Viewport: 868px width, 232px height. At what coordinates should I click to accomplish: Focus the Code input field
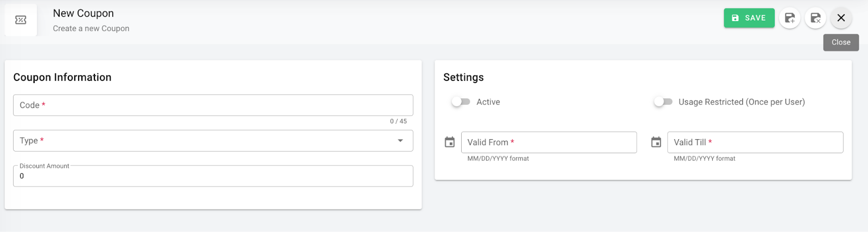point(213,105)
